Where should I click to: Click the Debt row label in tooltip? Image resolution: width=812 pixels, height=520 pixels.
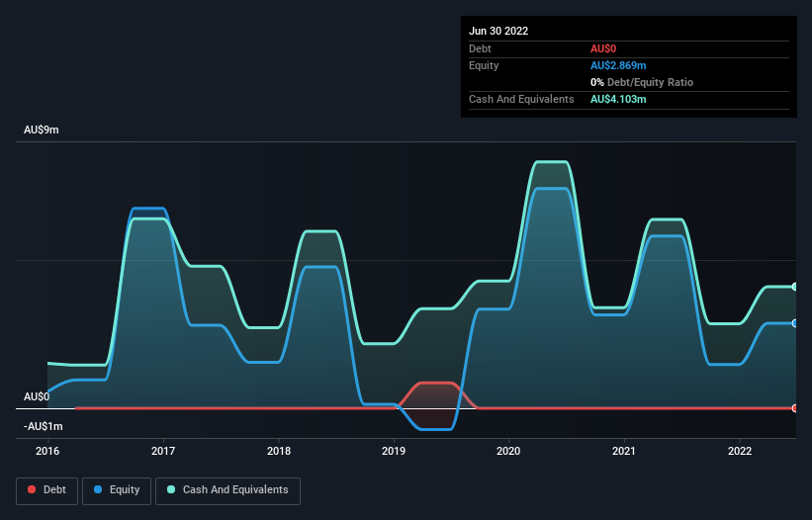tap(480, 48)
